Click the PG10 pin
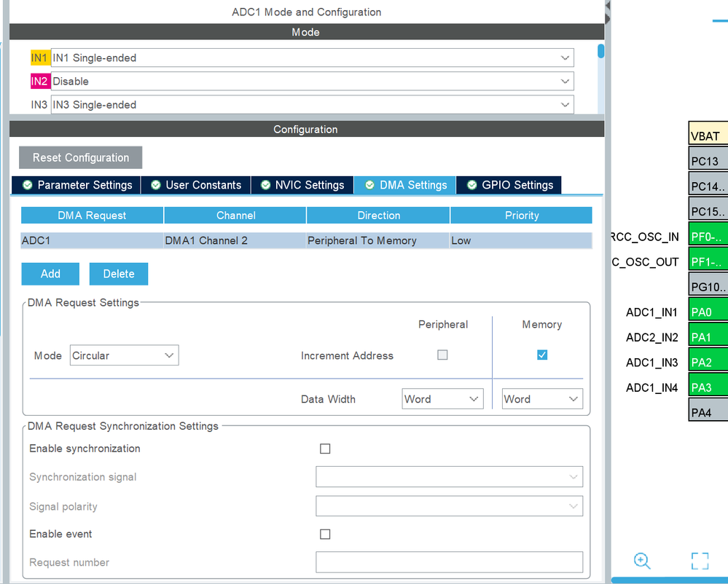The width and height of the screenshot is (728, 584). (x=708, y=284)
